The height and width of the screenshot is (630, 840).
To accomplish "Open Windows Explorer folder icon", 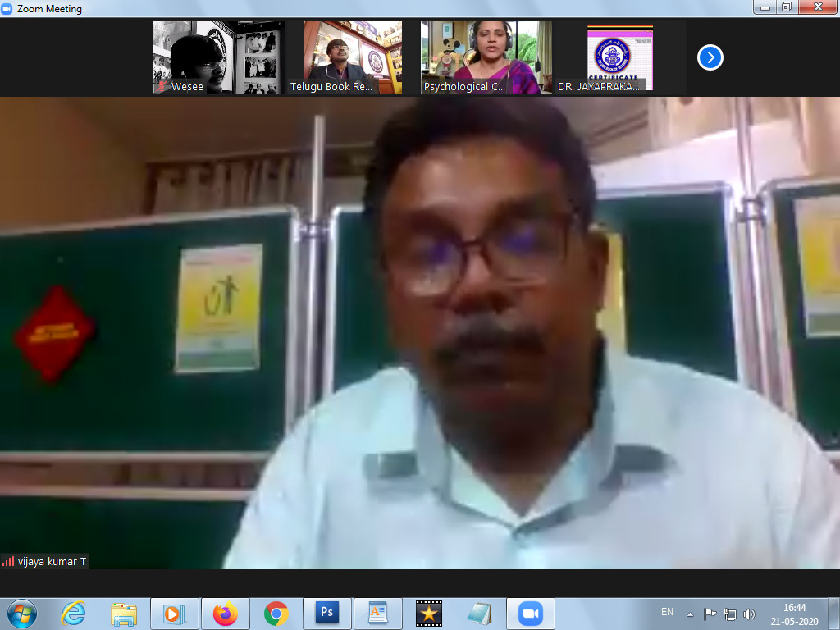I will pyautogui.click(x=124, y=613).
